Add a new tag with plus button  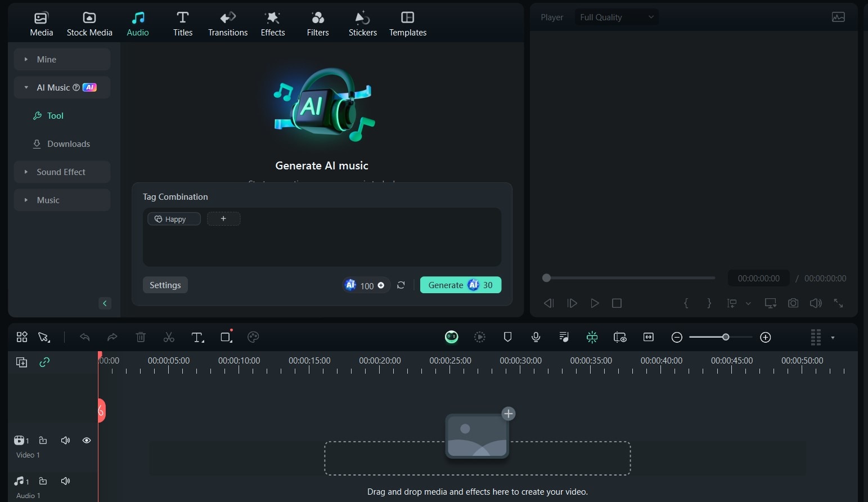coord(223,218)
